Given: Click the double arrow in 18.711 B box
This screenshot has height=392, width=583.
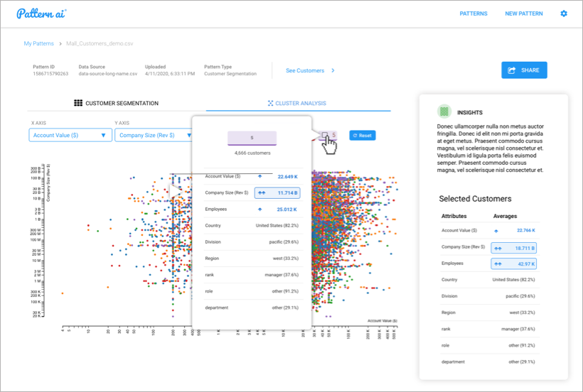Looking at the screenshot, I should click(501, 248).
